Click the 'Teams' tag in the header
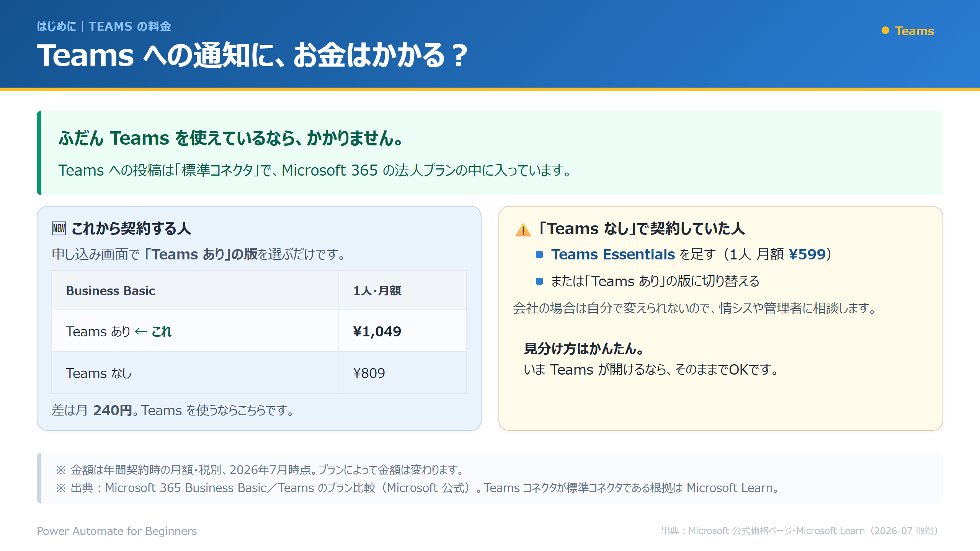The image size is (980, 551). tap(915, 31)
